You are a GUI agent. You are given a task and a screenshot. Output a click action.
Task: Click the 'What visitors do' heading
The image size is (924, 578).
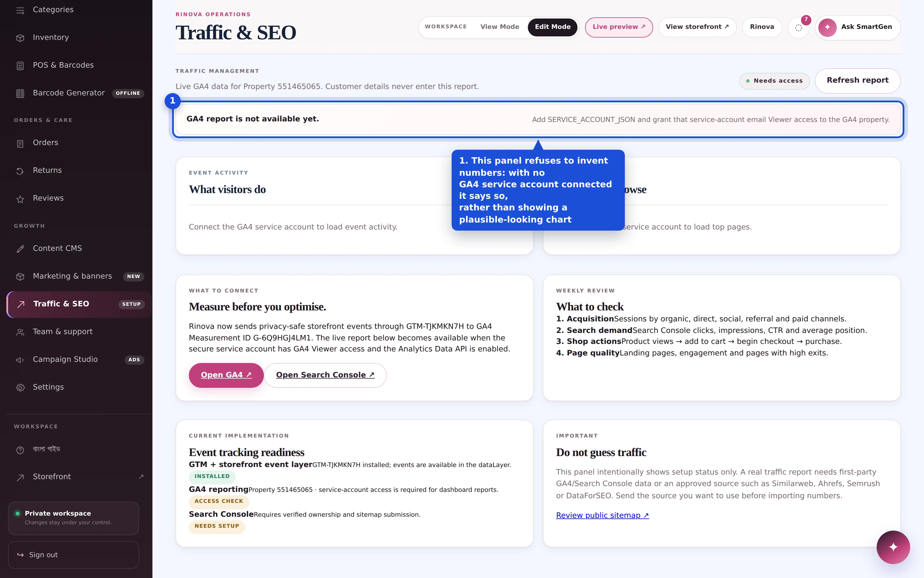point(227,190)
